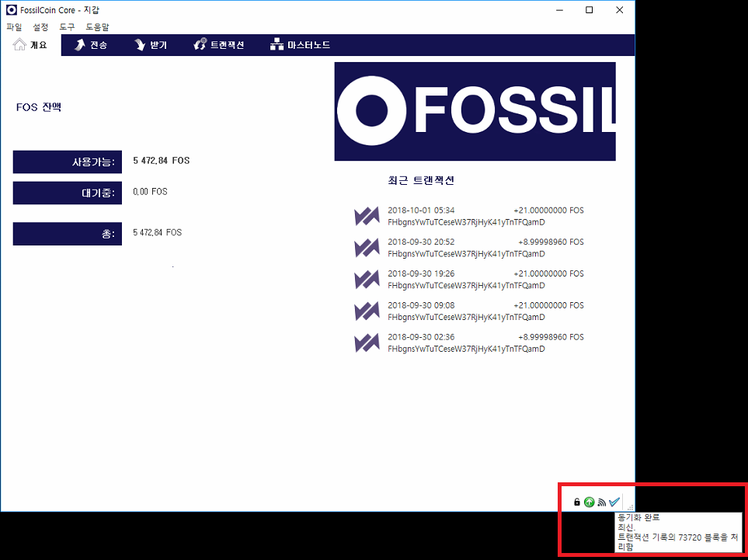Click the FossilCoin Core title bar logo
The image size is (748, 560).
coord(12,10)
